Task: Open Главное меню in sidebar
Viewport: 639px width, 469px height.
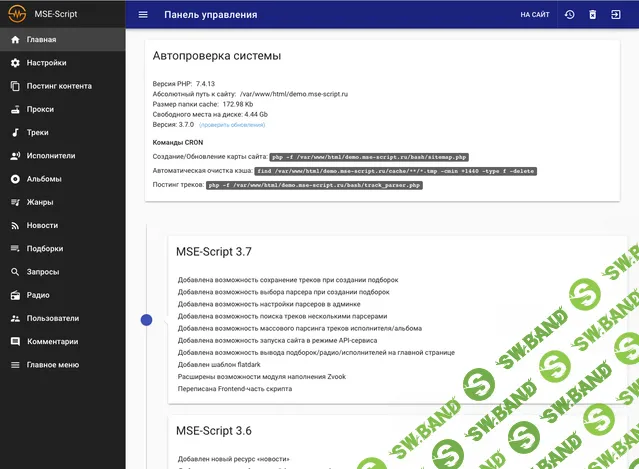Action: click(x=63, y=365)
